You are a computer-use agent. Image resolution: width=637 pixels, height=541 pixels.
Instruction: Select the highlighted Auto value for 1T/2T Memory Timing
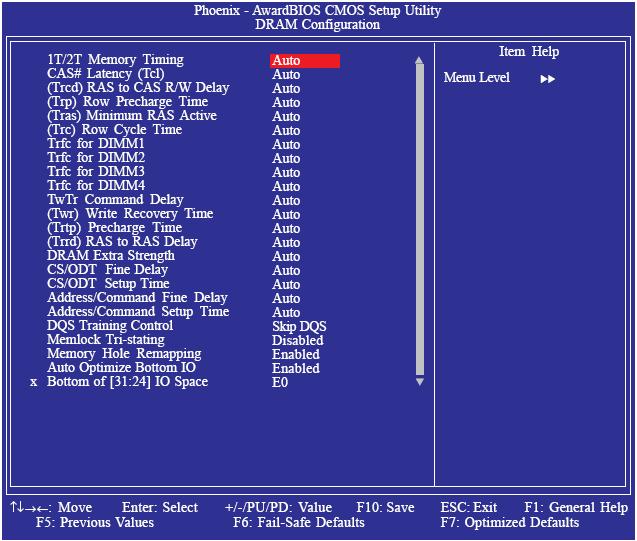(x=305, y=61)
